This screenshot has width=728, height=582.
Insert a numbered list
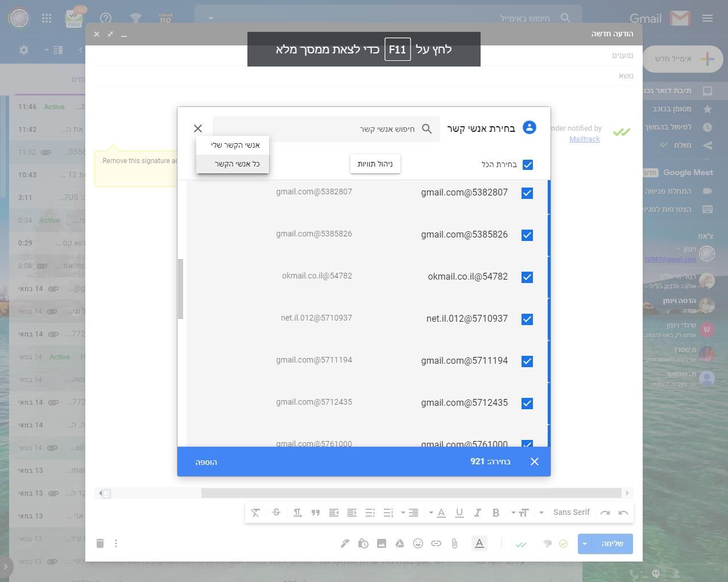(x=388, y=513)
